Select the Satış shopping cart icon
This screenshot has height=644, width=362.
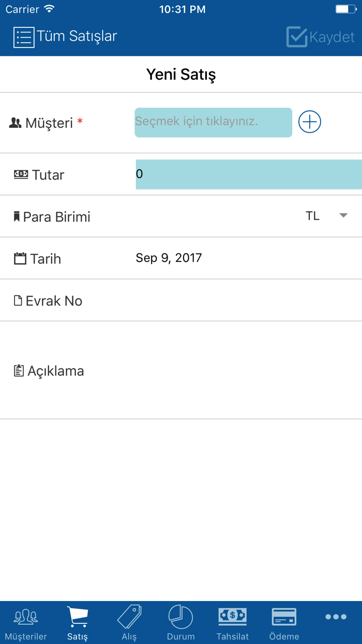77,618
